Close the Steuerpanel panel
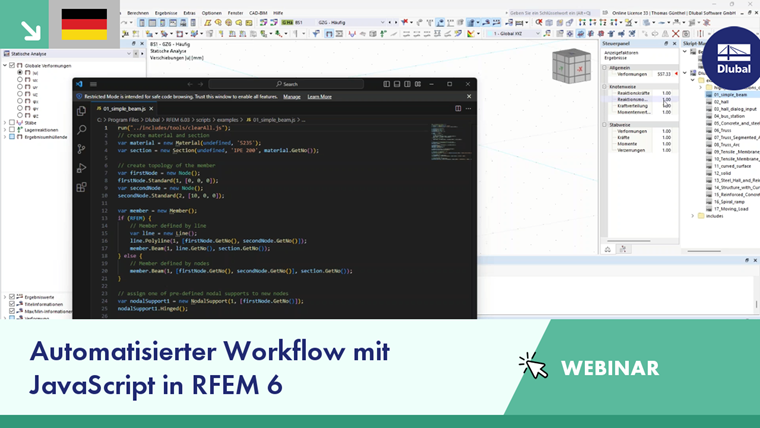 674,44
